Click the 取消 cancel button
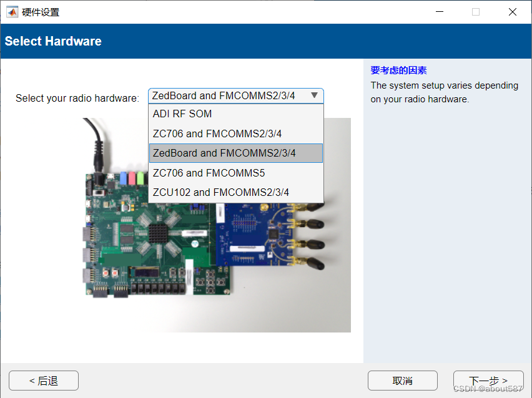The height and width of the screenshot is (398, 532). (x=402, y=381)
